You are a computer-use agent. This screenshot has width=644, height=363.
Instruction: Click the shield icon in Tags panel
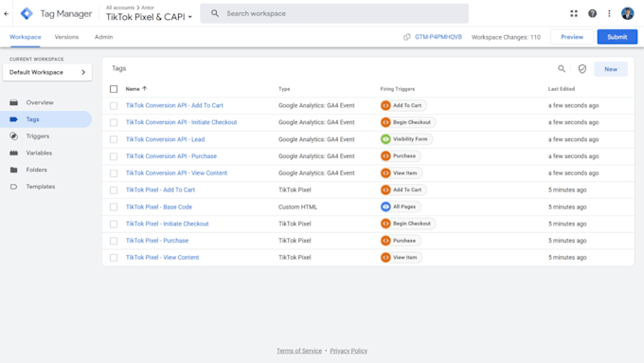coord(582,68)
